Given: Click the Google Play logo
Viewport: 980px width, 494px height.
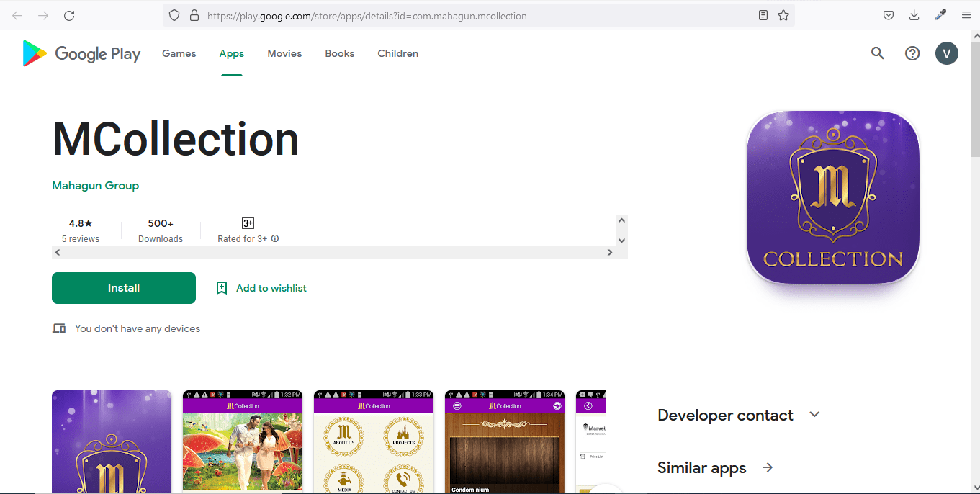Looking at the screenshot, I should point(81,54).
